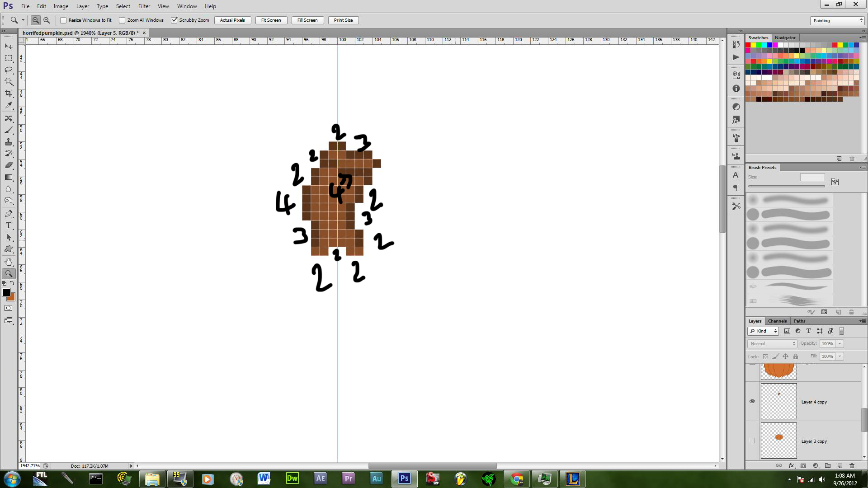Open Layers panel flyout menu
868x488 pixels.
click(x=862, y=321)
